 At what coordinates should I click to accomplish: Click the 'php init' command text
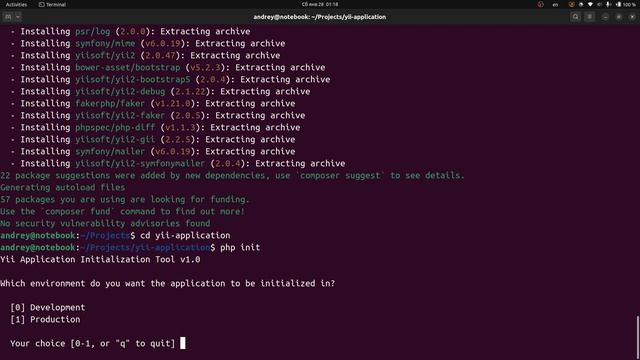(240, 247)
